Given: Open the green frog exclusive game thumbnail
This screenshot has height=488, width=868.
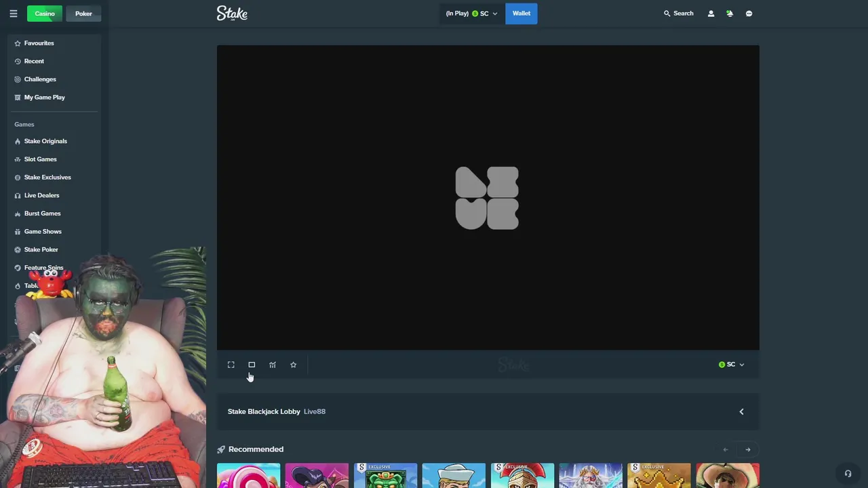Looking at the screenshot, I should [385, 476].
